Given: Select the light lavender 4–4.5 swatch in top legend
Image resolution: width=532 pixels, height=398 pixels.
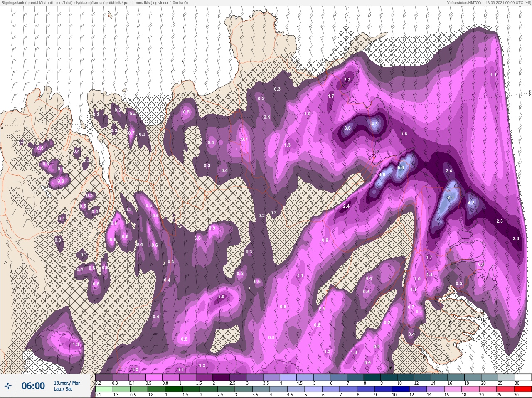Looking at the screenshot, I should (x=288, y=377).
